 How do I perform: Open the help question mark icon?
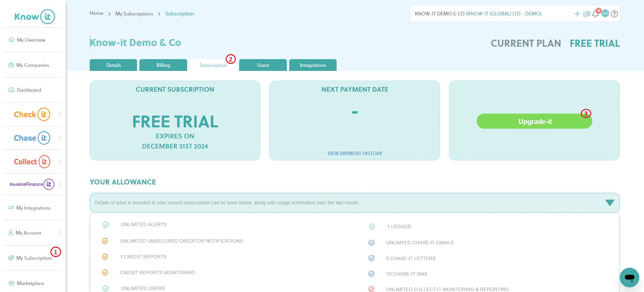(x=614, y=14)
